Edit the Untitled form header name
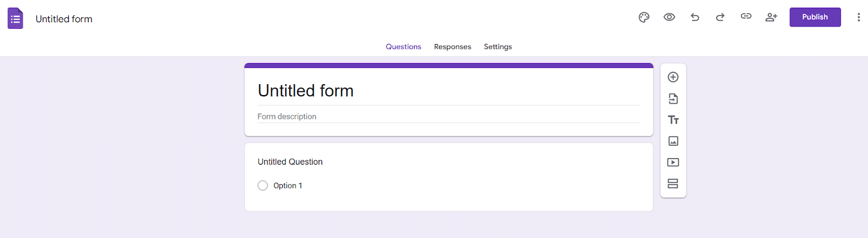The image size is (868, 238). pos(64,19)
